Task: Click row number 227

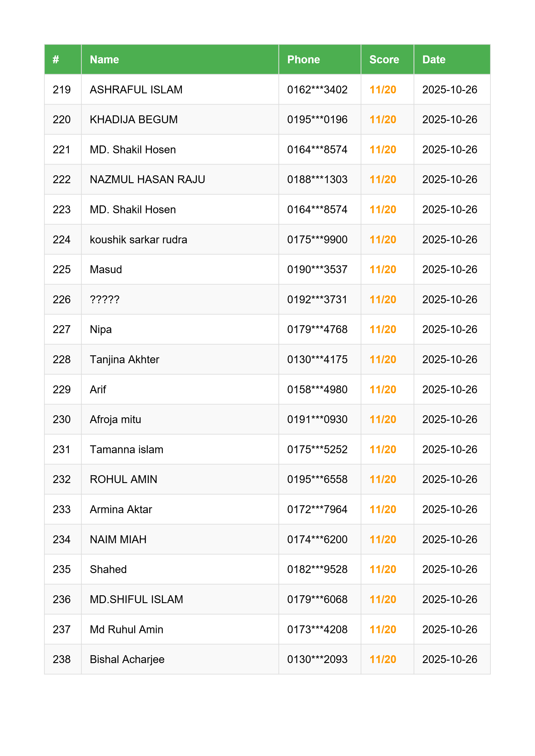Action: [x=62, y=329]
